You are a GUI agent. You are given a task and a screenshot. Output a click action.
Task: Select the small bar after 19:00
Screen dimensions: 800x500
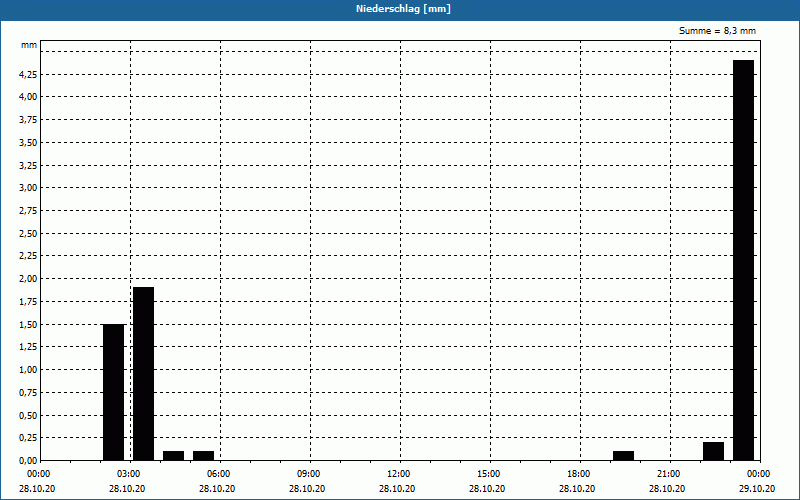[623, 456]
